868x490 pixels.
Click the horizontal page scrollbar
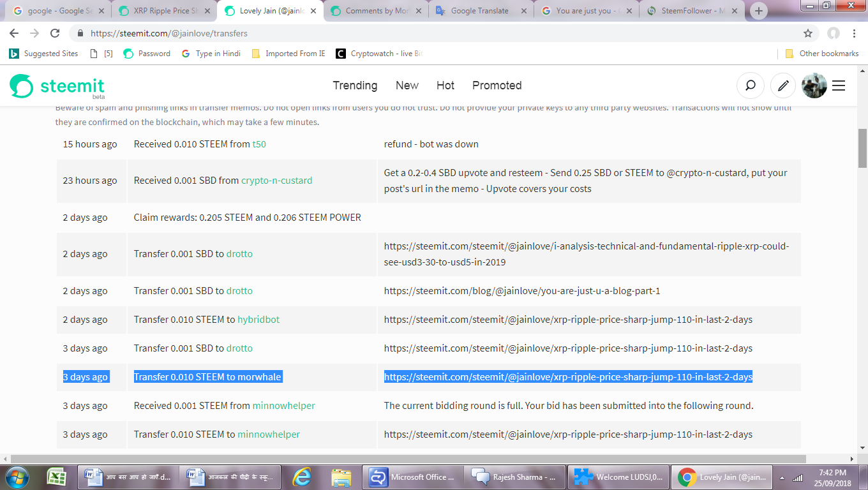408,459
